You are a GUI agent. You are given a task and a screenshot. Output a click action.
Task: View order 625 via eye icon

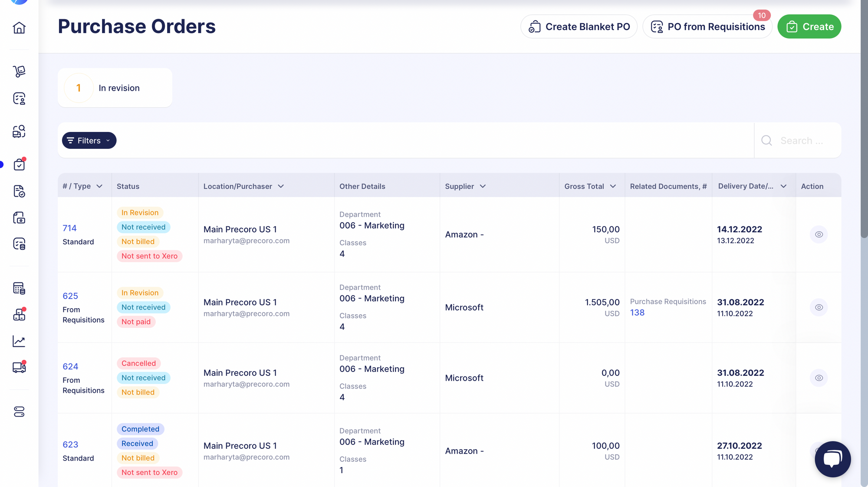coord(819,307)
